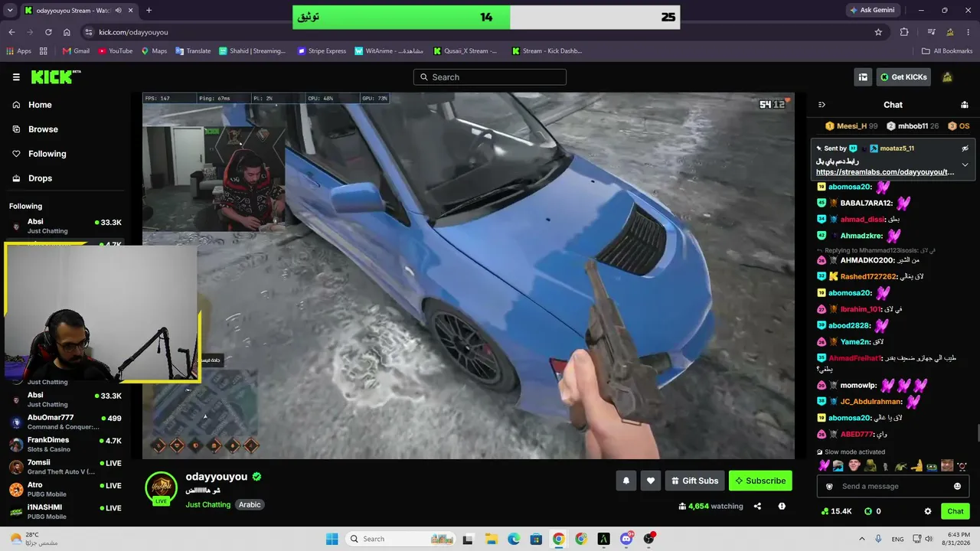This screenshot has height=551, width=980.
Task: Open File Explorer from the taskbar
Action: point(491,539)
